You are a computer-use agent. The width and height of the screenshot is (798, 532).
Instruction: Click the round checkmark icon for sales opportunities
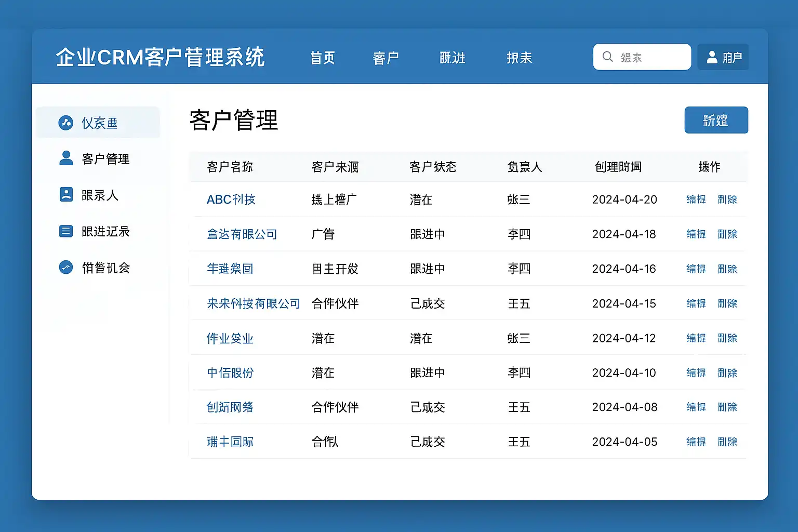click(66, 267)
